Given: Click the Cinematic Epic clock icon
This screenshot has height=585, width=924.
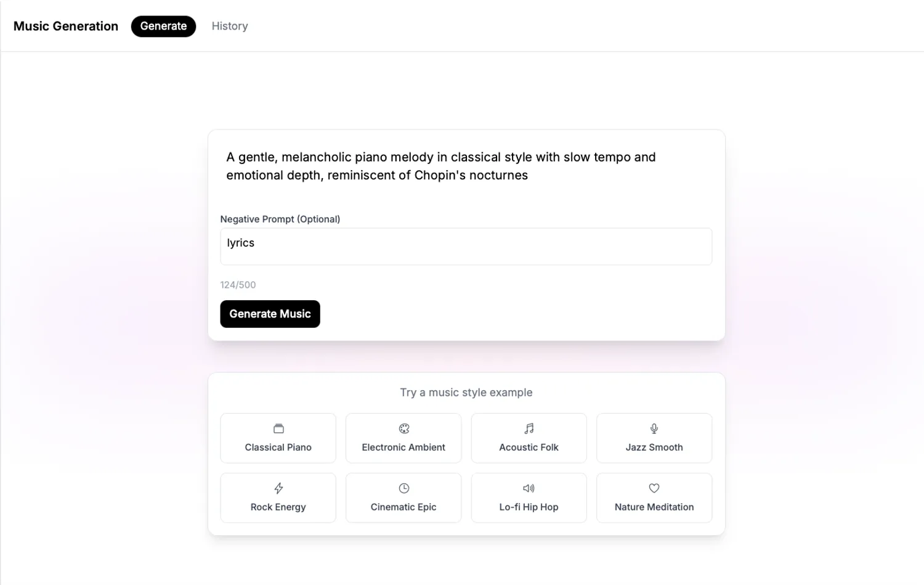Looking at the screenshot, I should tap(404, 488).
